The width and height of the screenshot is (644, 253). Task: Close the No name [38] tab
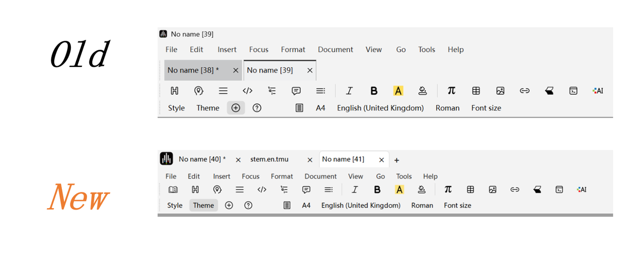pyautogui.click(x=235, y=70)
